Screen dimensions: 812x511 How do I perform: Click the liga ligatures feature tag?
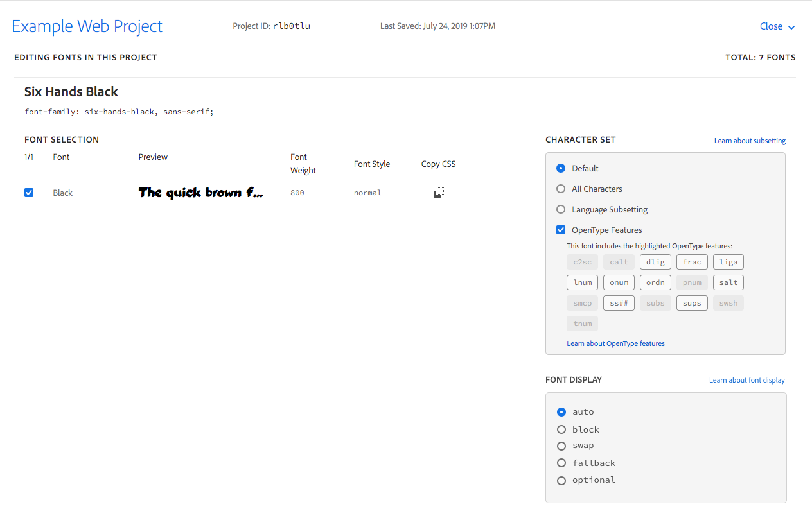728,261
